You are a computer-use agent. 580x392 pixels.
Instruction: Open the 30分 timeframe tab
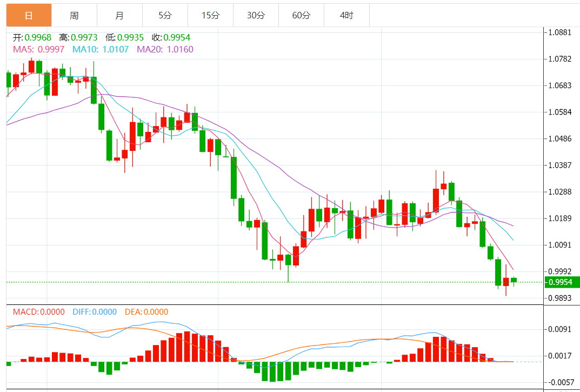(256, 15)
